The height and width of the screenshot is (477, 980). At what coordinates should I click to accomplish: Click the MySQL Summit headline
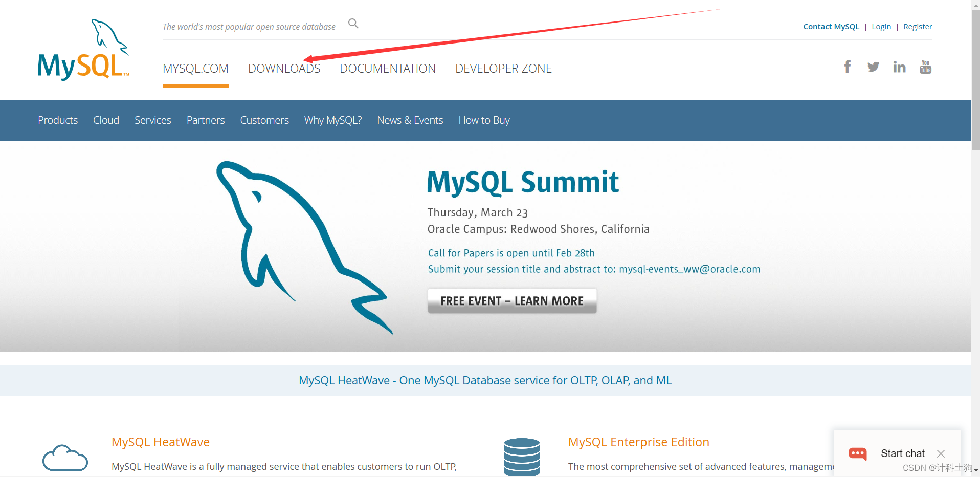[523, 182]
